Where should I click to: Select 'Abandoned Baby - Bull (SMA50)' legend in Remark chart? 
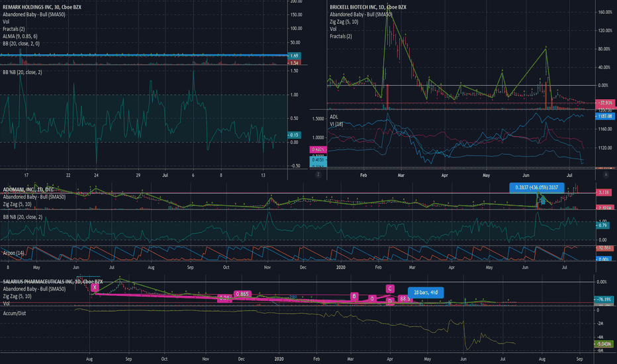point(34,15)
